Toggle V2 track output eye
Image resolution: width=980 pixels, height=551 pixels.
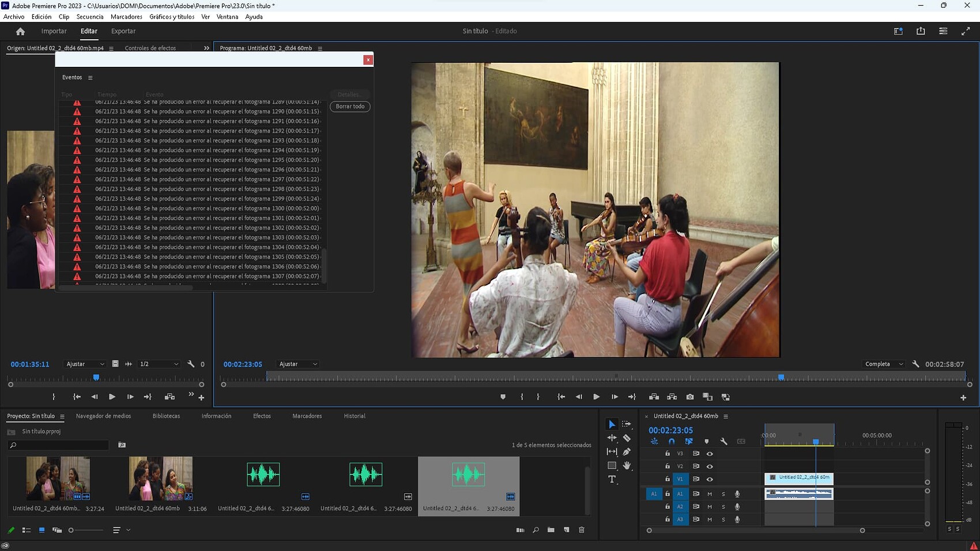pos(710,466)
